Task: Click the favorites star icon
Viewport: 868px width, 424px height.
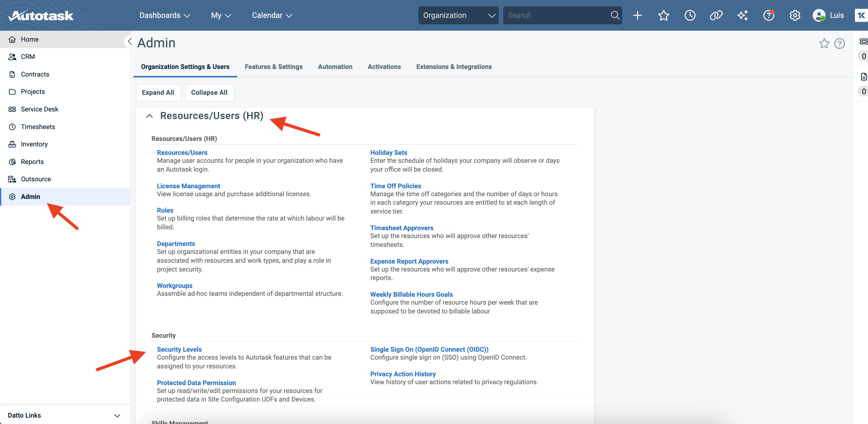Action: point(663,15)
